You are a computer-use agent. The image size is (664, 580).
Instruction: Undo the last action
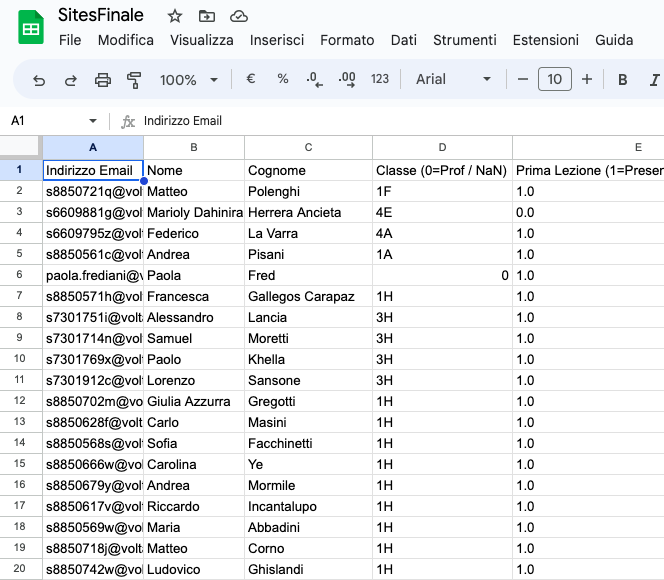click(39, 80)
